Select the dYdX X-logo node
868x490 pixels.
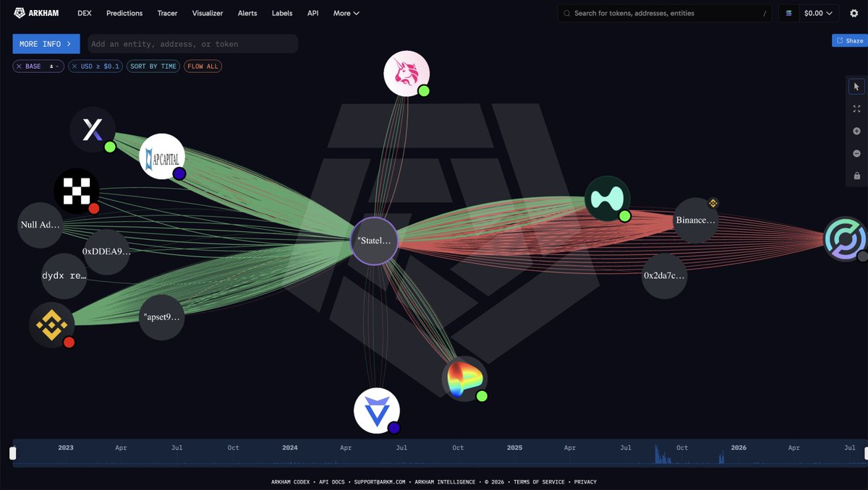pos(93,130)
